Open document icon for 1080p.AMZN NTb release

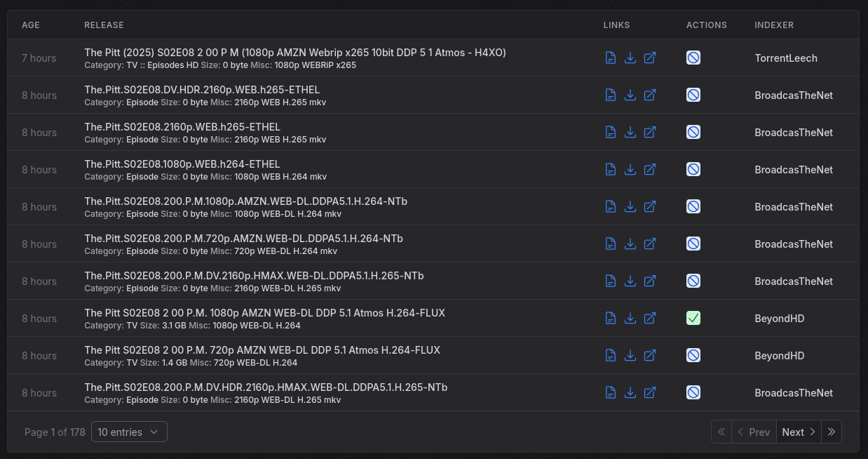[611, 206]
